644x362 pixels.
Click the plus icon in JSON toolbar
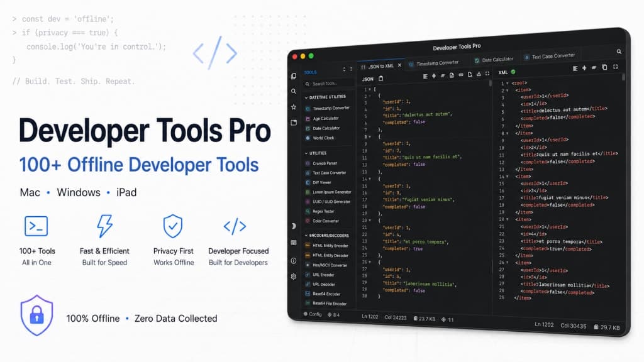pyautogui.click(x=434, y=76)
